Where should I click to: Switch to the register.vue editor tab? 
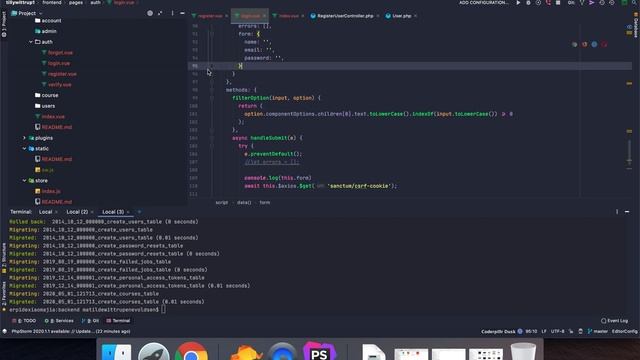pos(210,16)
